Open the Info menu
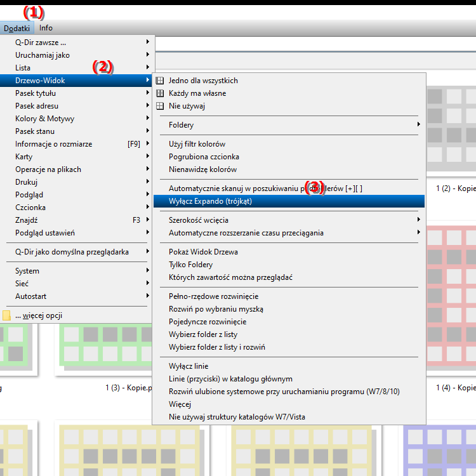 click(x=46, y=28)
